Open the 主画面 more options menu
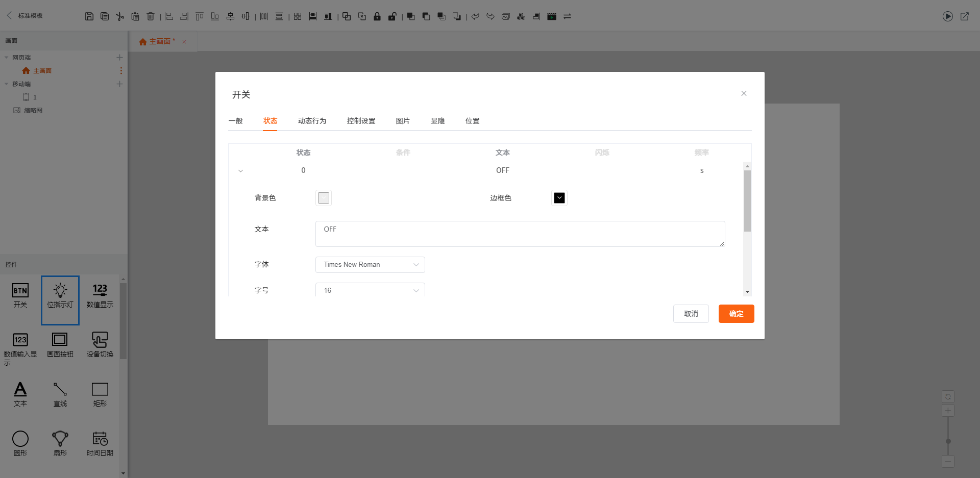The height and width of the screenshot is (478, 980). (x=121, y=71)
